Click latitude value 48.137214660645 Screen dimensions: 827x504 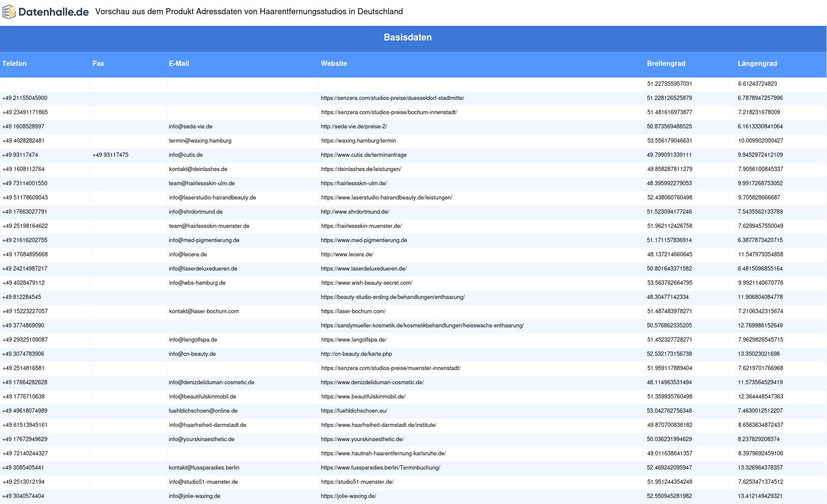(x=669, y=255)
